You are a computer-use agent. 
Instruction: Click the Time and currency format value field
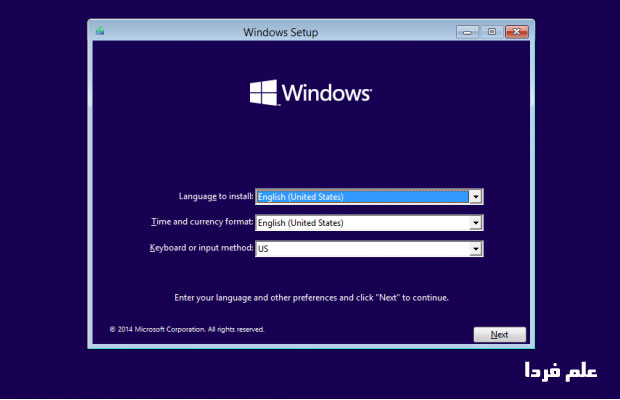pos(362,223)
